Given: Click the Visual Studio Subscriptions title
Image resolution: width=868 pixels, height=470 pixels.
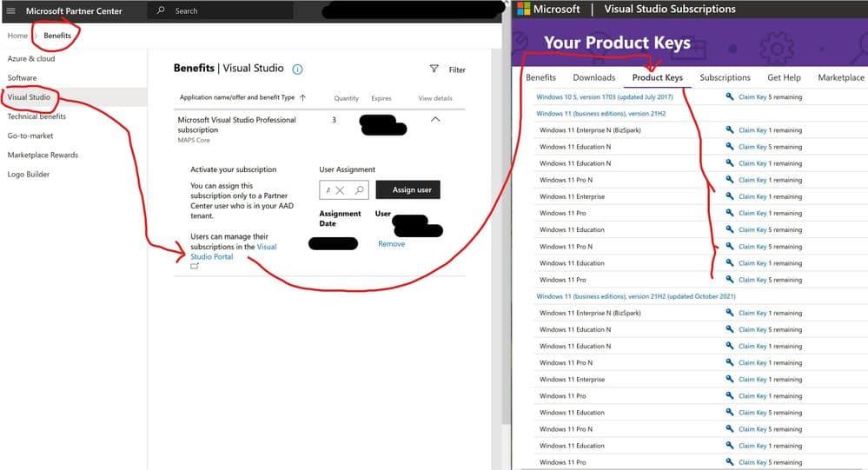Looking at the screenshot, I should point(670,9).
